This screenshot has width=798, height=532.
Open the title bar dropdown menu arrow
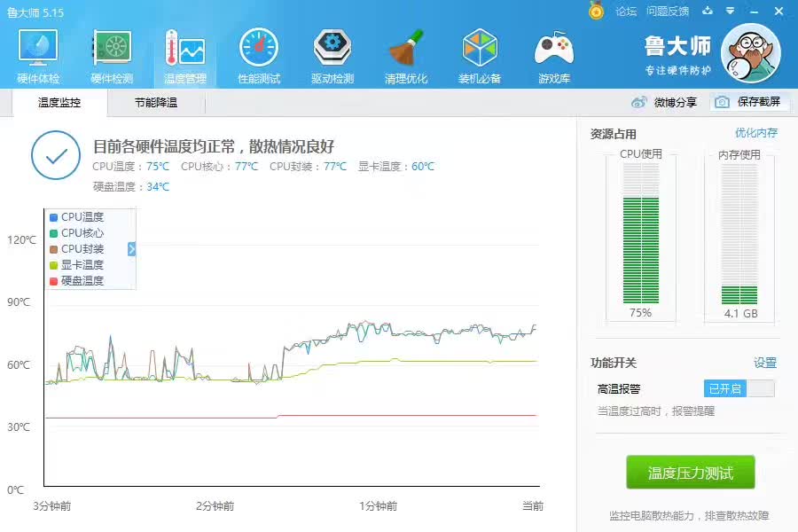point(731,11)
